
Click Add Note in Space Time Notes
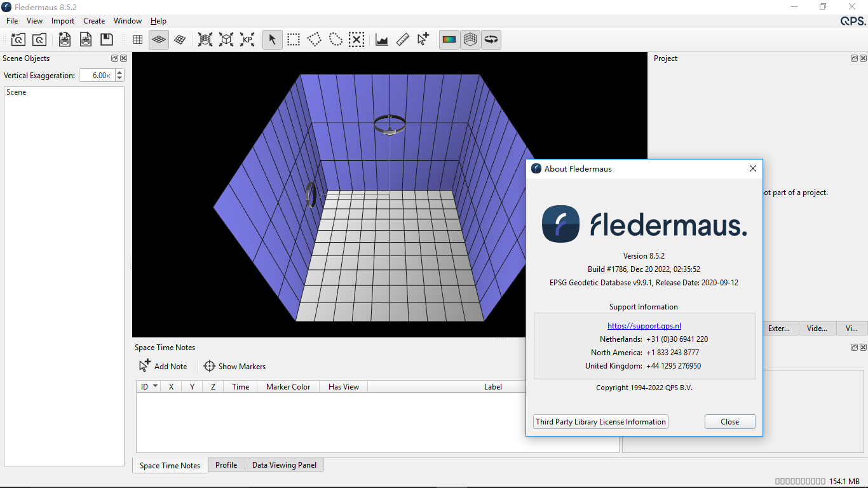(x=163, y=366)
